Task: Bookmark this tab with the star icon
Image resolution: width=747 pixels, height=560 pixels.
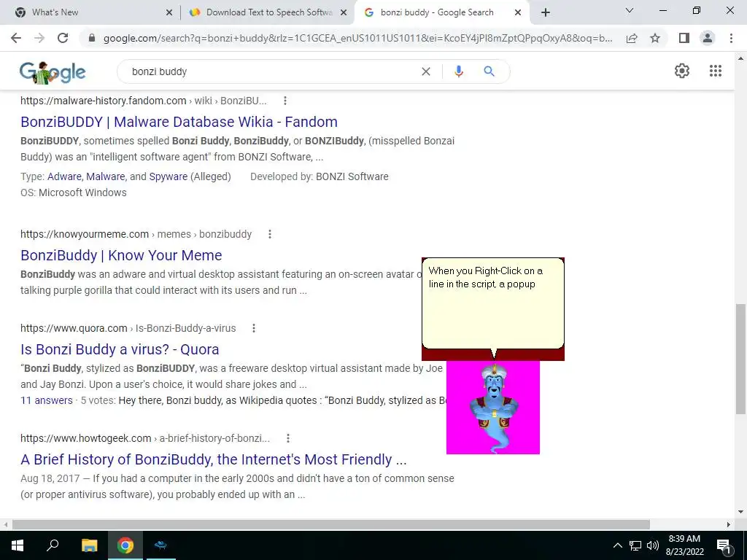Action: pyautogui.click(x=655, y=38)
